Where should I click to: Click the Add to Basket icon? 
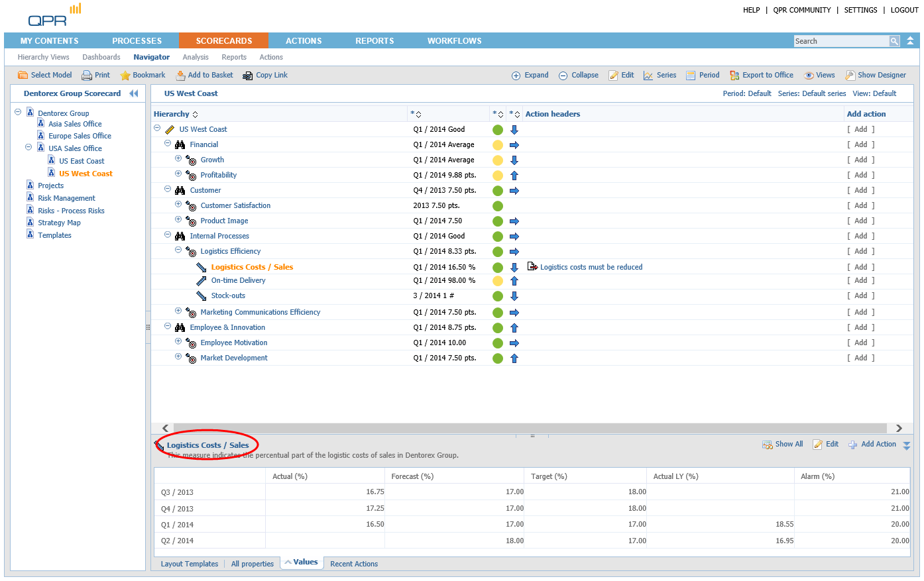180,76
